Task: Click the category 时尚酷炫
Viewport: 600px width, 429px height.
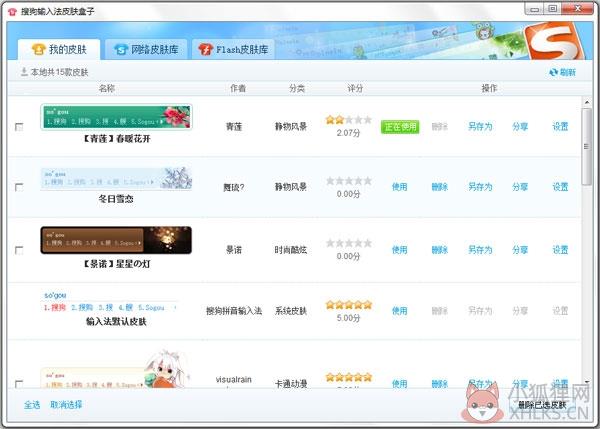Action: (x=291, y=250)
